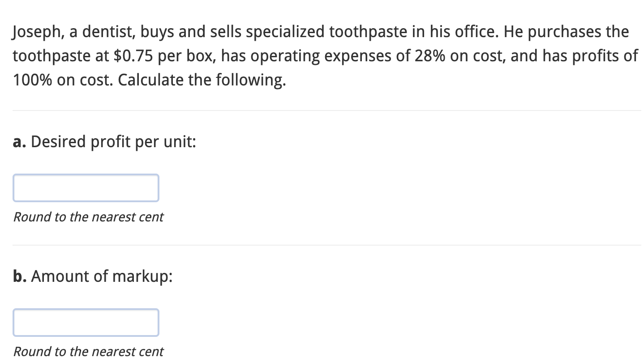Click the answer box for desired profit per unit
644x357 pixels.
pyautogui.click(x=86, y=188)
